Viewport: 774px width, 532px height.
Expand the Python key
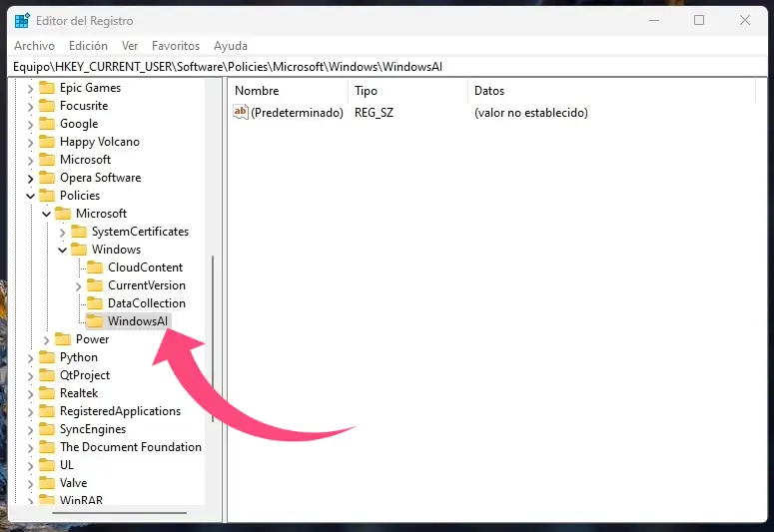[x=30, y=357]
